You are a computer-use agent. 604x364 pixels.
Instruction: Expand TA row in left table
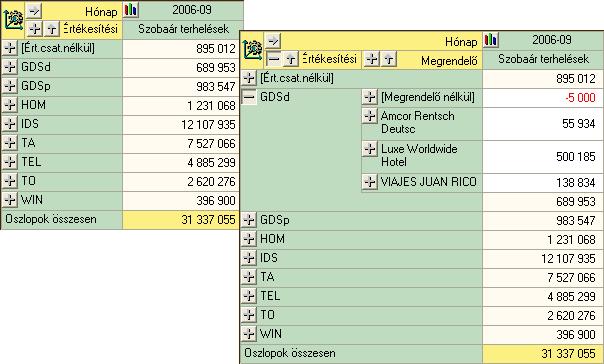[10, 143]
